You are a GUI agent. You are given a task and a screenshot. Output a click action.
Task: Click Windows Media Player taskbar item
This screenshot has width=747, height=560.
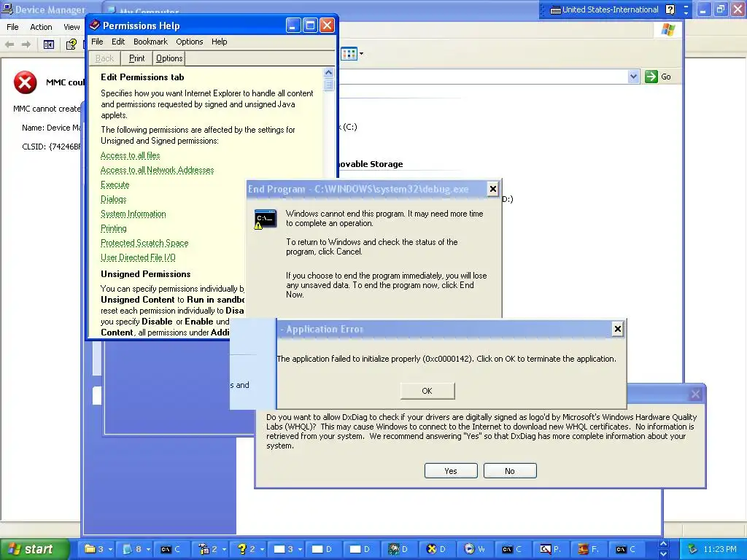(474, 549)
